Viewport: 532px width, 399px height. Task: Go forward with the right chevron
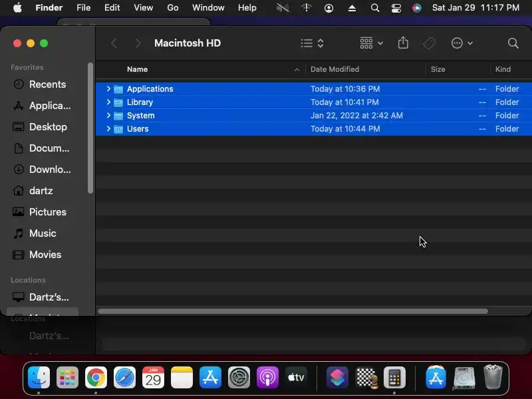pos(138,43)
